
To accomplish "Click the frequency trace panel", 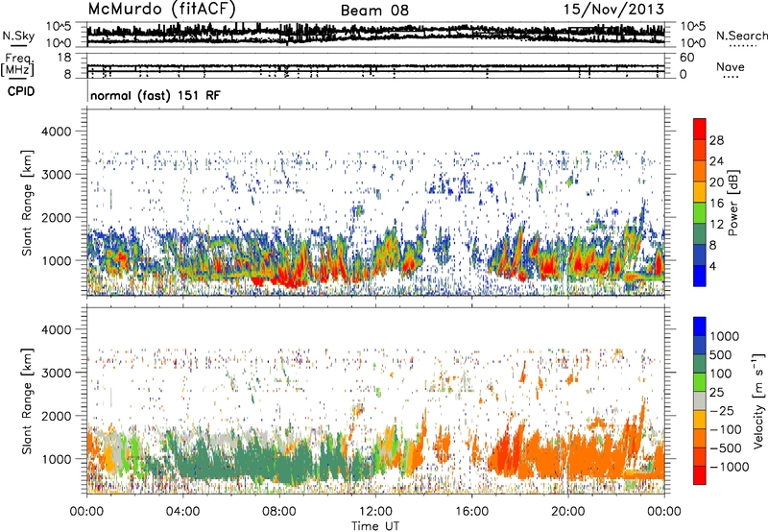I will (x=375, y=65).
